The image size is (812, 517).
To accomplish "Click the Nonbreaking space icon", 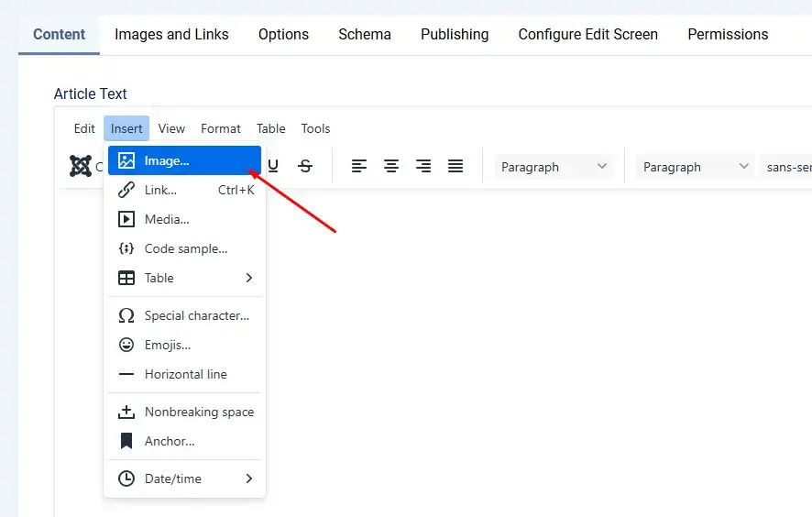I will click(126, 412).
